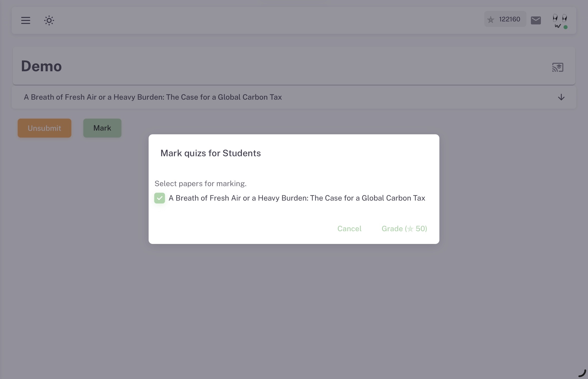The width and height of the screenshot is (588, 379).
Task: Click the 'Mark quizs for Students' dialog title
Action: tap(210, 153)
